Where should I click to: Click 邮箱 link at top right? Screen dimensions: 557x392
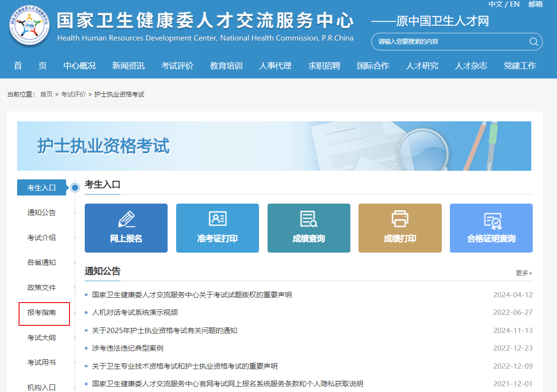(x=535, y=4)
